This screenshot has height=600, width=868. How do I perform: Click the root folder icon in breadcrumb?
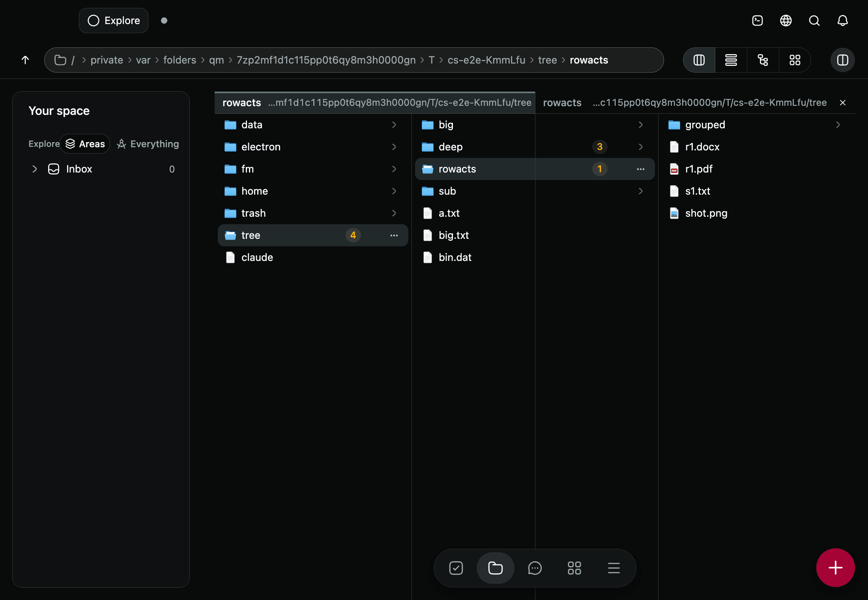tap(60, 60)
